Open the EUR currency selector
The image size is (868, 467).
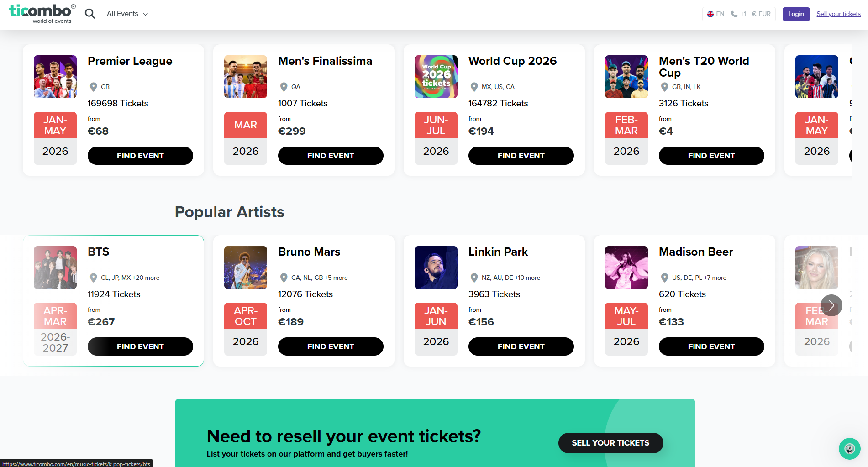pos(761,14)
